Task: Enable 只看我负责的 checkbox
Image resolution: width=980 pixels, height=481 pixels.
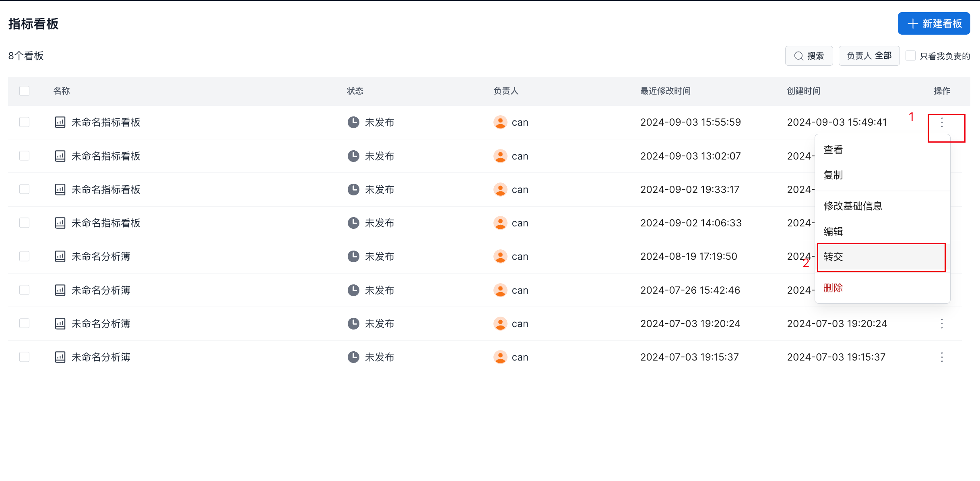Action: click(x=910, y=56)
